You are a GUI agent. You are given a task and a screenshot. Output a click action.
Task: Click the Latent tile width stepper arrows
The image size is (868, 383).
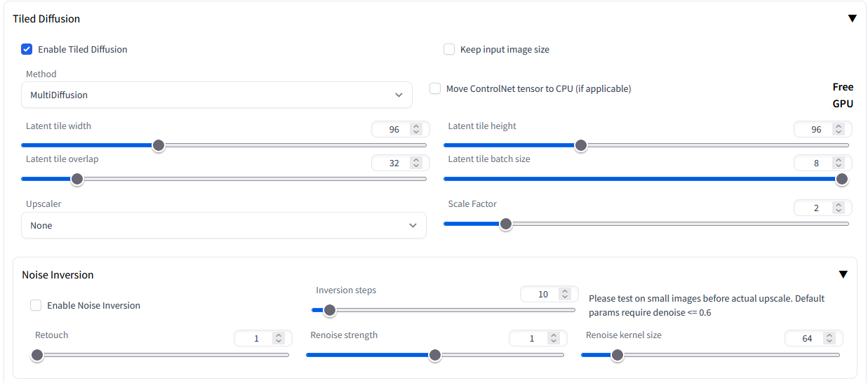click(416, 129)
